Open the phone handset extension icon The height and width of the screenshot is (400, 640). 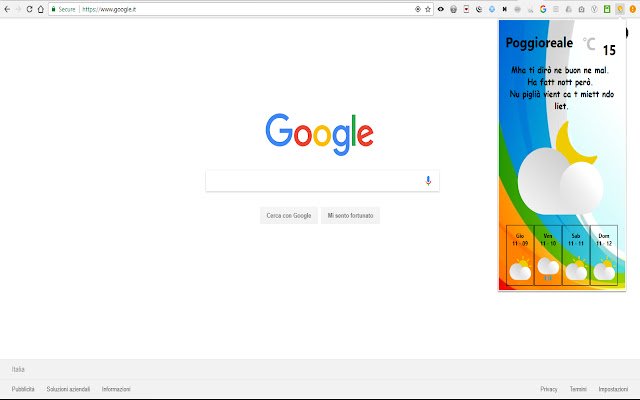pos(479,9)
